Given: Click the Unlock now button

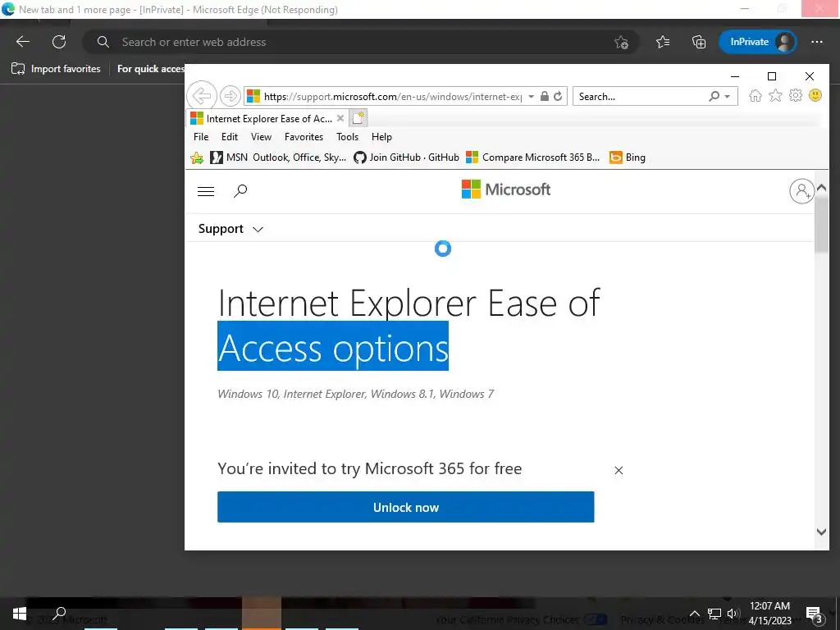Looking at the screenshot, I should point(405,507).
